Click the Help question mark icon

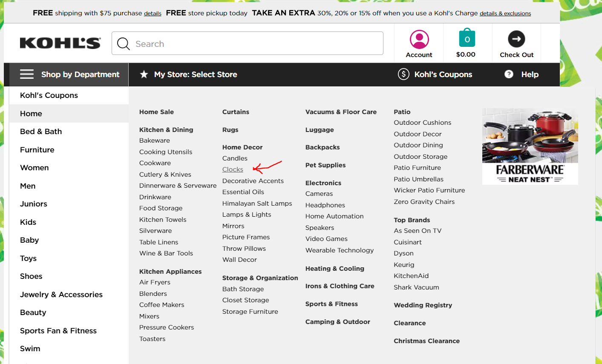tap(509, 74)
